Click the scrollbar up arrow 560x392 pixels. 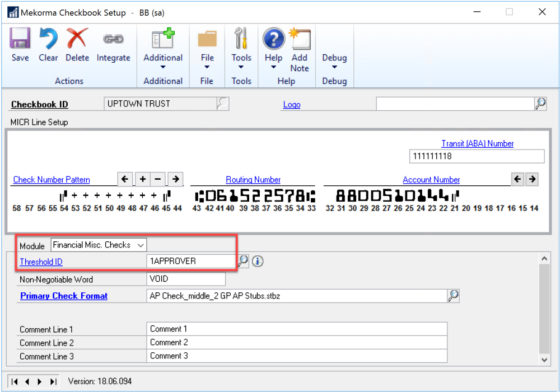pos(544,259)
